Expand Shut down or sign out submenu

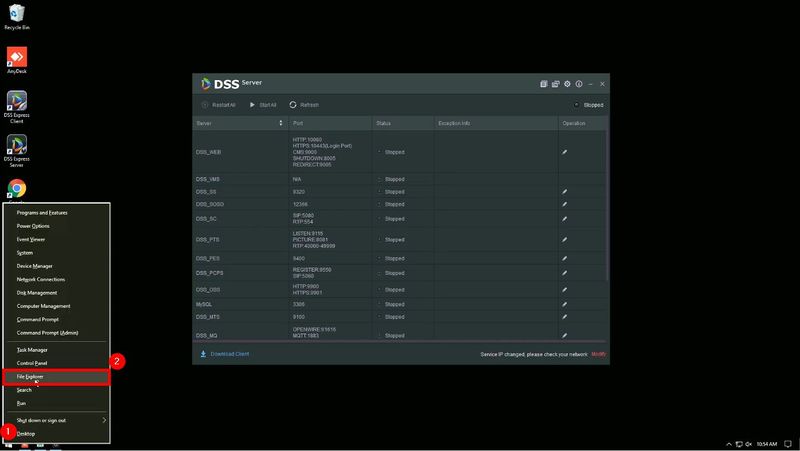click(104, 420)
